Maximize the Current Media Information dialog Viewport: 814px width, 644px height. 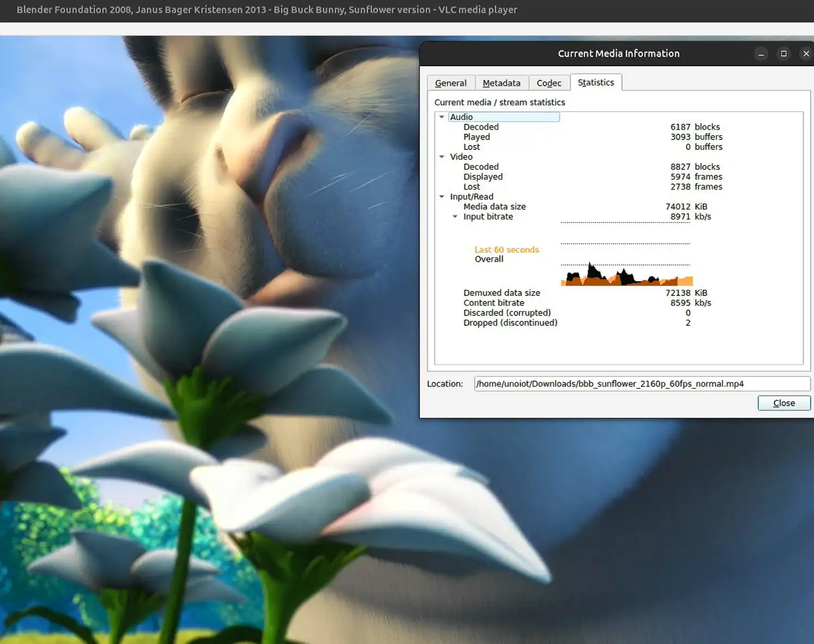click(784, 53)
